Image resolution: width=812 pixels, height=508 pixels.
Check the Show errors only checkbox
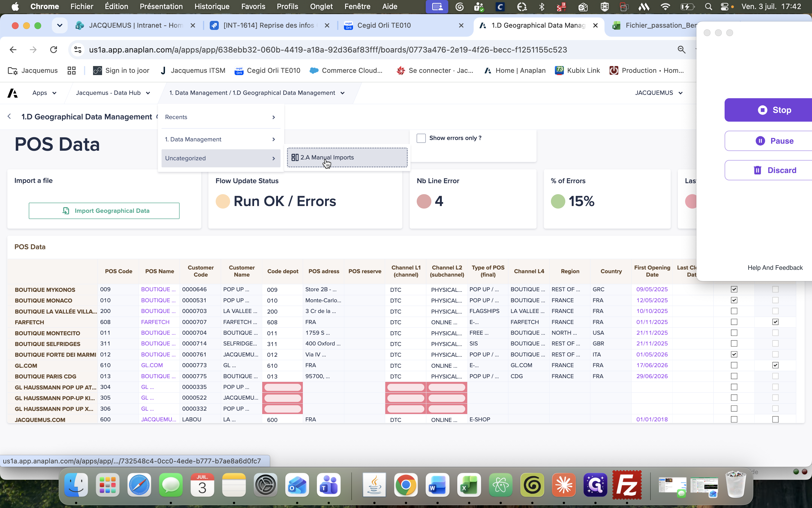click(421, 138)
